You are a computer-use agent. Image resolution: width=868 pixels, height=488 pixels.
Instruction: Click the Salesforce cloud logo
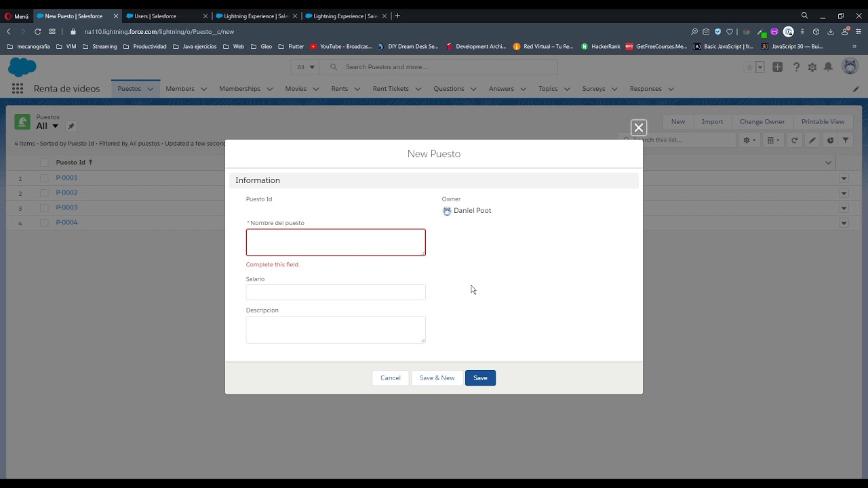click(22, 67)
